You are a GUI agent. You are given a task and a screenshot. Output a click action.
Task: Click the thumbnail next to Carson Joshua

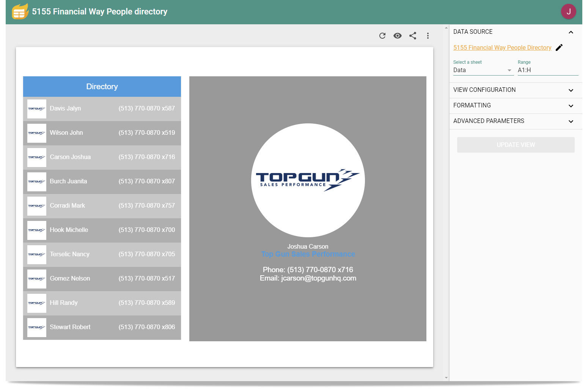point(37,158)
